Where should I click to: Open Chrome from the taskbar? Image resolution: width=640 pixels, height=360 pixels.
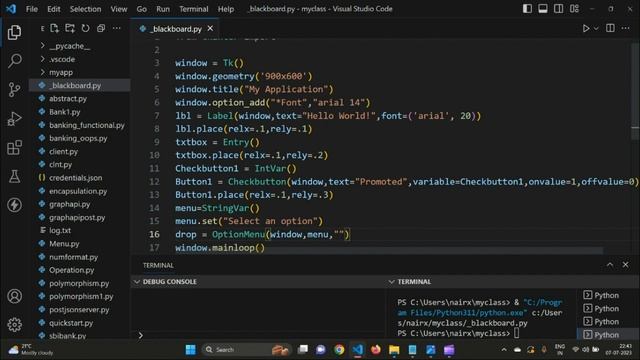pyautogui.click(x=339, y=350)
